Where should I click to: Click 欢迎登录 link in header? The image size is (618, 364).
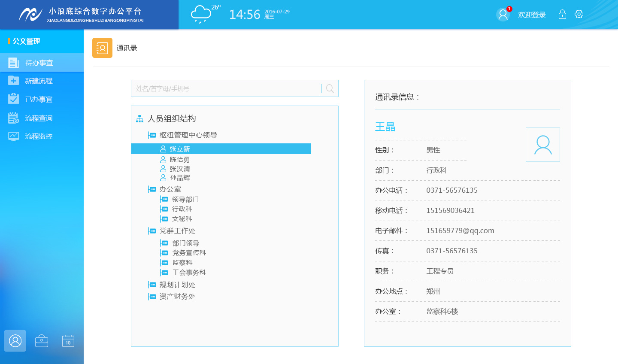click(x=532, y=15)
